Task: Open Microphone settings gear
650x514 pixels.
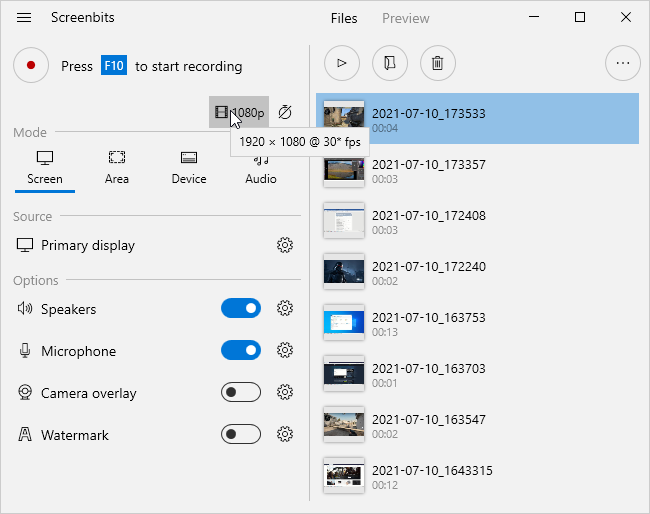Action: [285, 350]
